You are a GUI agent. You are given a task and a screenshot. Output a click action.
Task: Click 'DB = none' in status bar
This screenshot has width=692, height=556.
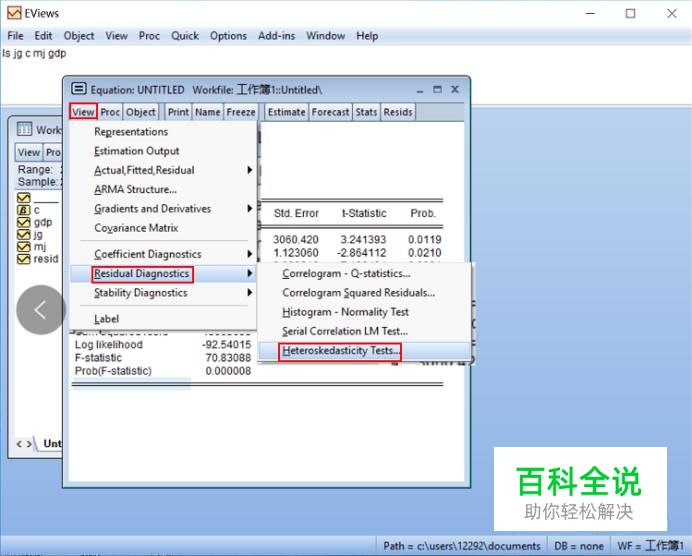pyautogui.click(x=579, y=546)
